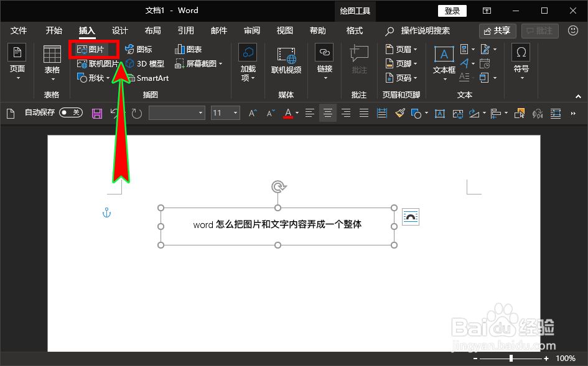Insert a 3D 模型 model
Viewport: 588px width, 366px height.
pyautogui.click(x=145, y=63)
